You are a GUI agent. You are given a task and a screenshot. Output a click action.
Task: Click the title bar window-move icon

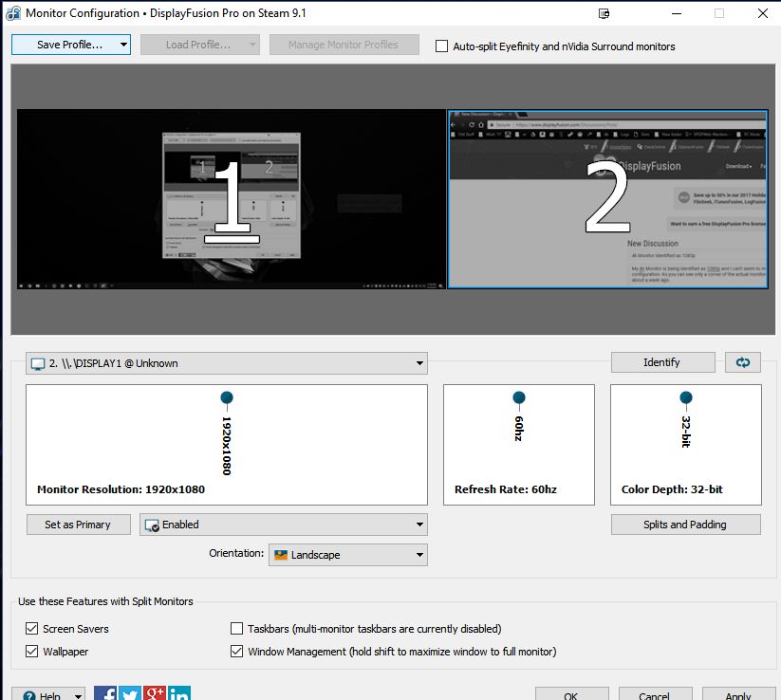click(x=604, y=13)
